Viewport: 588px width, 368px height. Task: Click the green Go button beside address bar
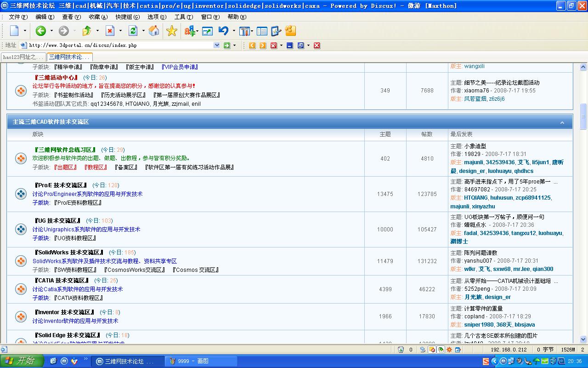point(226,45)
